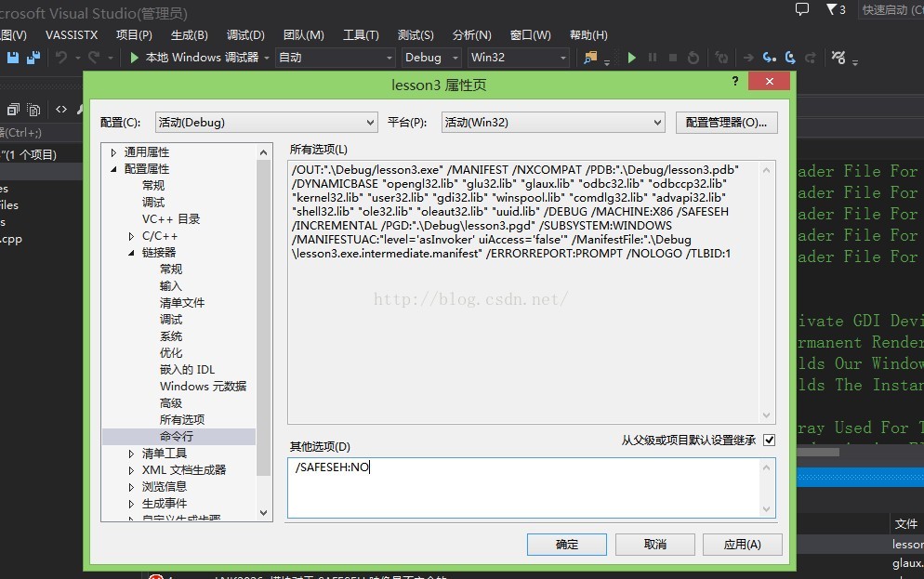The width and height of the screenshot is (924, 579).
Task: Click the Find in Files icon in the toolbar
Action: (x=590, y=57)
